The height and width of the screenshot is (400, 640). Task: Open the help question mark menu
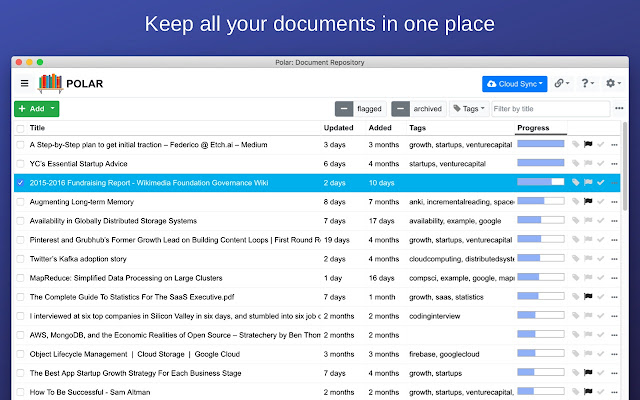pos(587,83)
